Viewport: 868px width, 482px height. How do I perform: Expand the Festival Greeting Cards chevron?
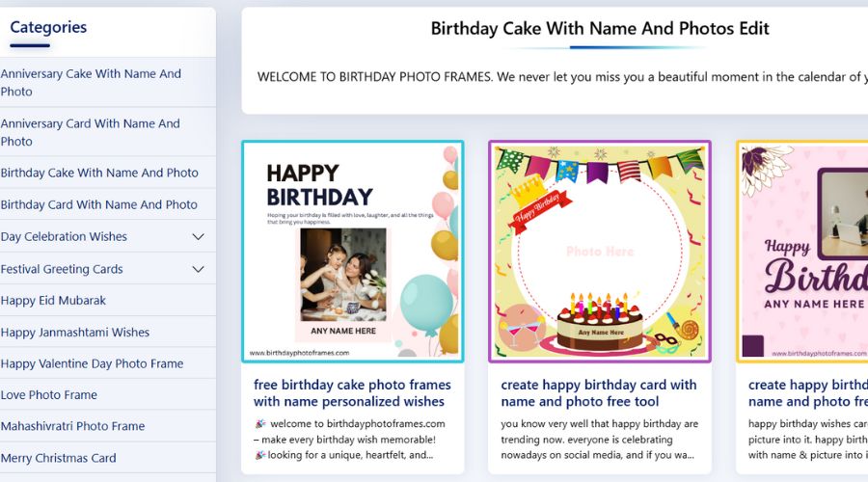pyautogui.click(x=198, y=270)
